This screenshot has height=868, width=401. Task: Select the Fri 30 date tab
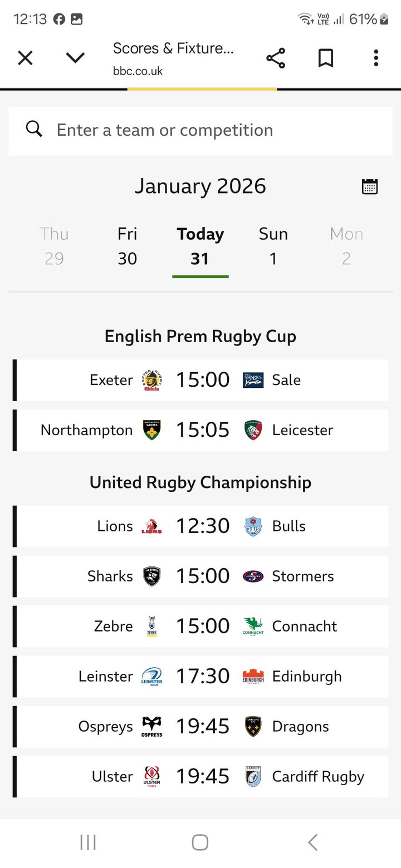click(x=127, y=246)
